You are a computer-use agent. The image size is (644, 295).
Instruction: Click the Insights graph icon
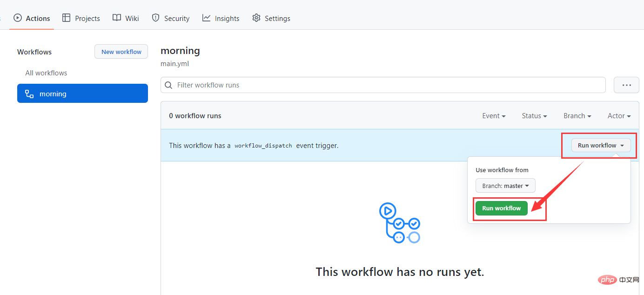coord(206,18)
